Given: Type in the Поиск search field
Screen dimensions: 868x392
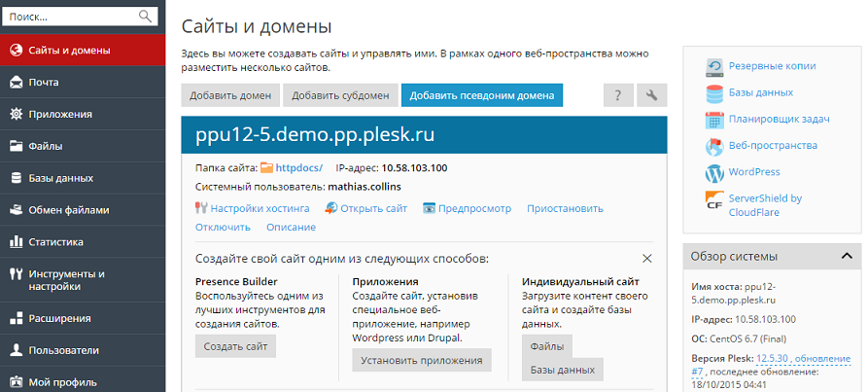Looking at the screenshot, I should coord(68,17).
